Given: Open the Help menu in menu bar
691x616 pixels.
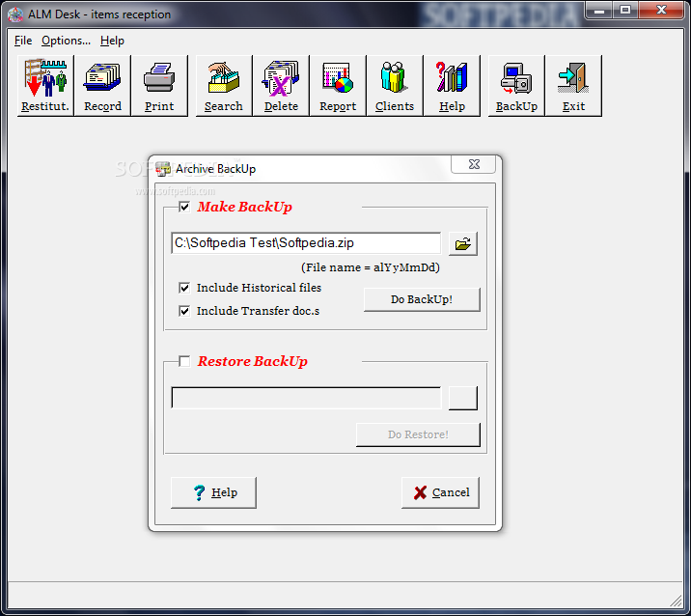Looking at the screenshot, I should coord(112,41).
